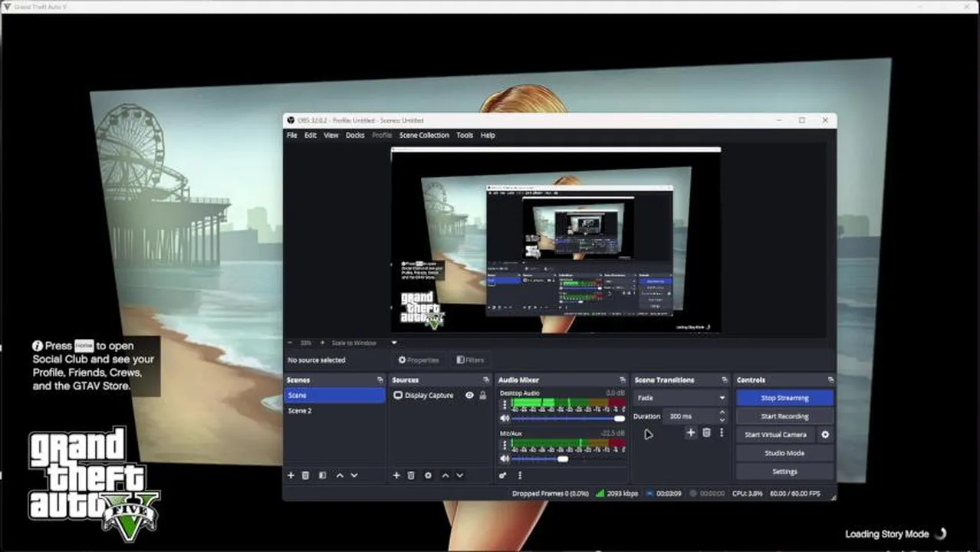Open the Help menu
980x552 pixels.
coord(488,135)
